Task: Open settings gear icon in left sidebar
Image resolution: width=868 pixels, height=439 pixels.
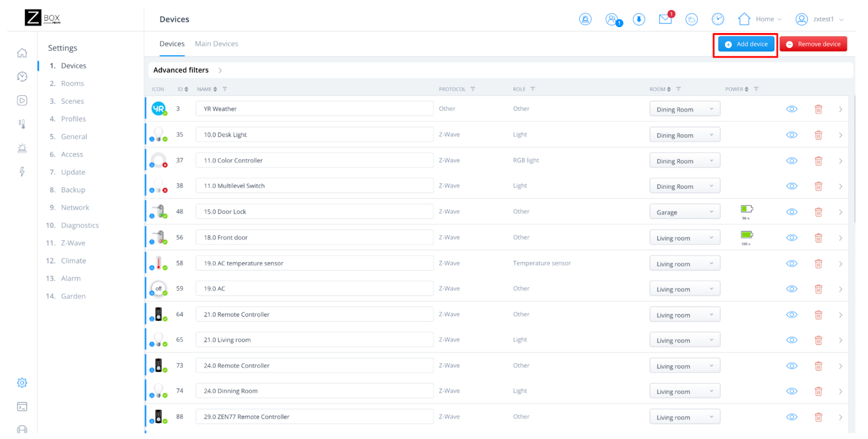Action: [x=22, y=383]
